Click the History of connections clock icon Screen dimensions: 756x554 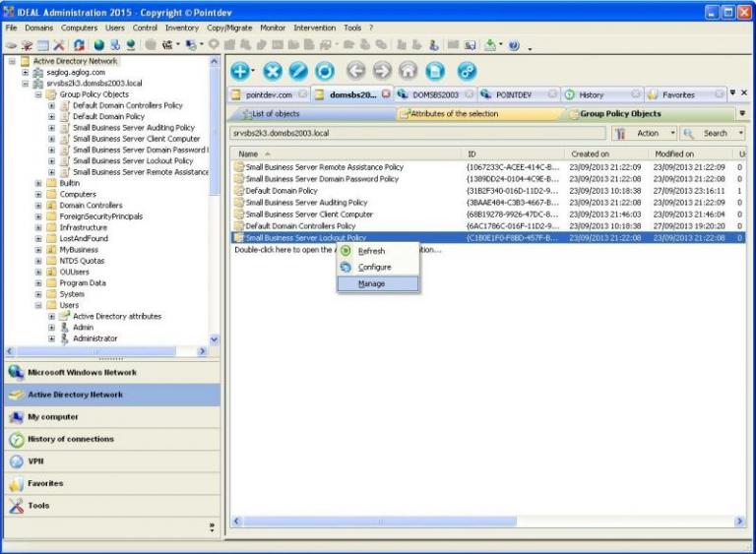click(x=16, y=440)
